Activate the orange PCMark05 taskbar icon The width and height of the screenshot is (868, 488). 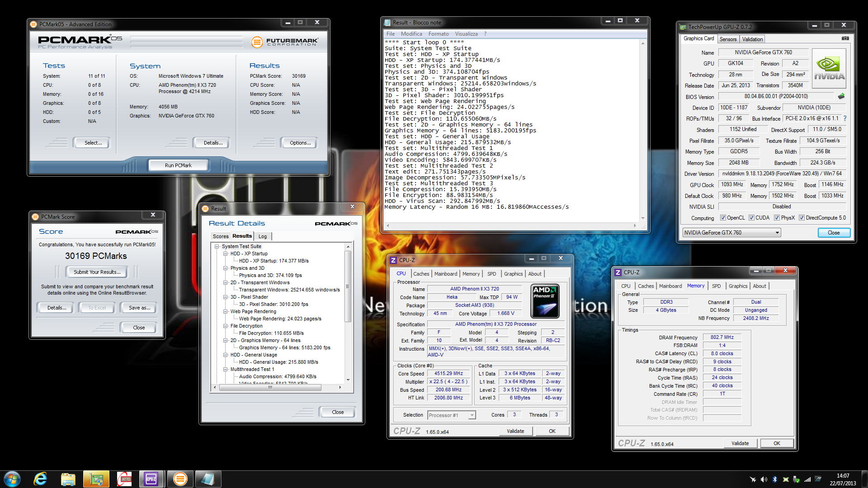pyautogui.click(x=180, y=479)
